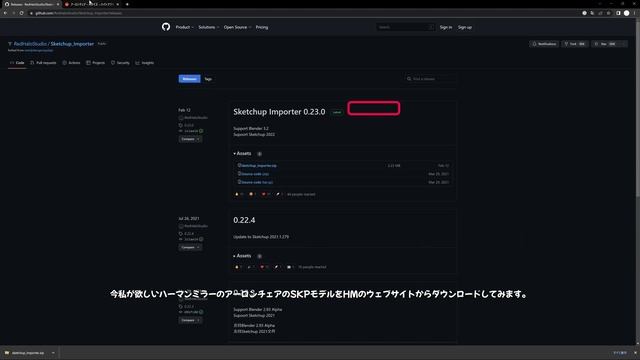Click the Sign in link
The height and width of the screenshot is (360, 640).
(446, 27)
